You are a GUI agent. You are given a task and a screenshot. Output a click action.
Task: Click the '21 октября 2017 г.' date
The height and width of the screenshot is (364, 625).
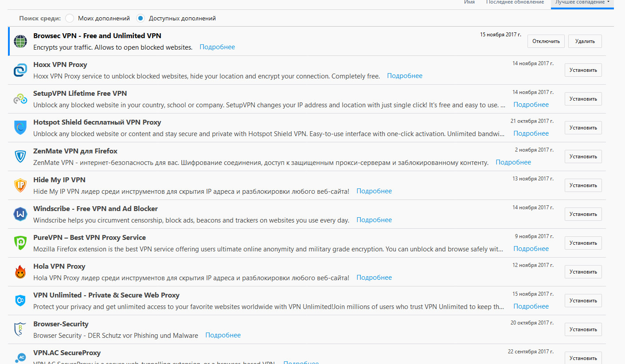pos(532,121)
